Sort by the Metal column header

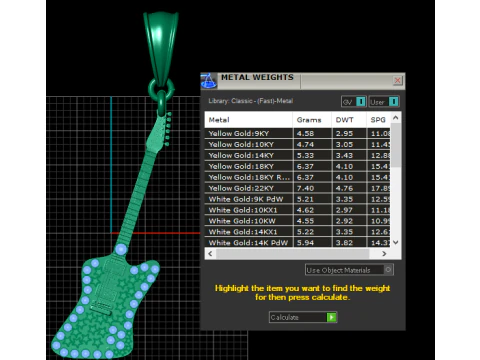(x=248, y=120)
